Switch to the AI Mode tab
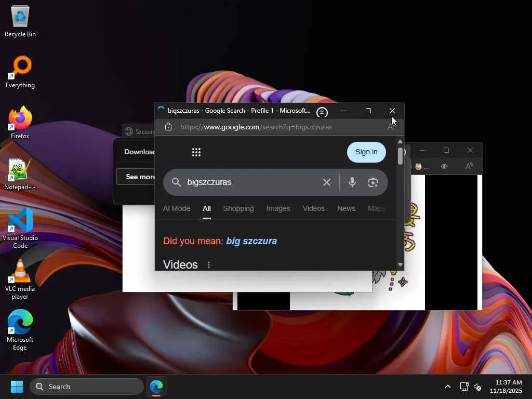The height and width of the screenshot is (399, 532). (177, 208)
